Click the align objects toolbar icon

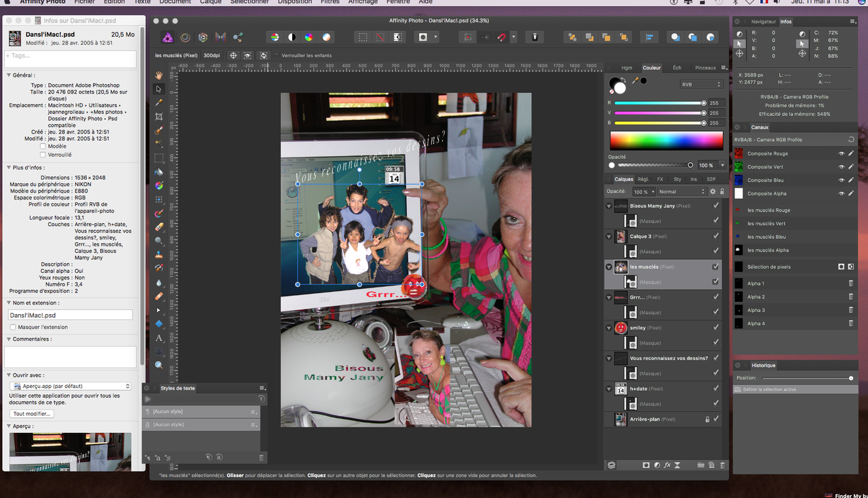[649, 37]
